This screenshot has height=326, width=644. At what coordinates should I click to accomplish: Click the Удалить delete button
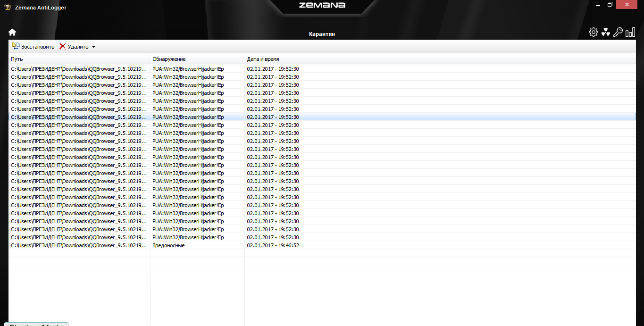(74, 47)
